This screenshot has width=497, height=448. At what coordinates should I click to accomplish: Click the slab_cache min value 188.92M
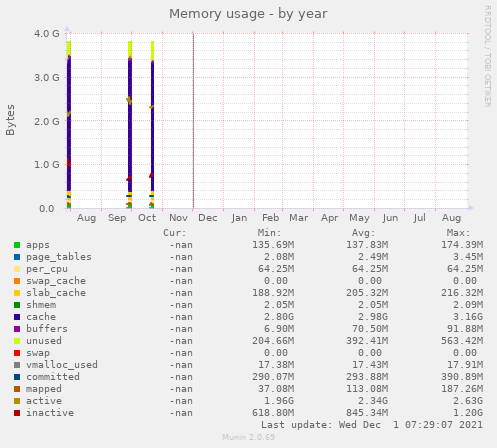tap(273, 293)
